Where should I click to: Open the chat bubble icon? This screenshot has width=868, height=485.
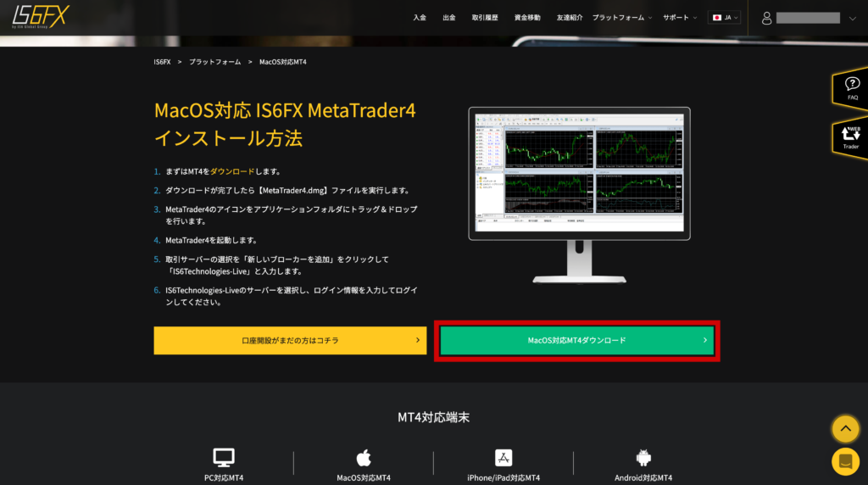click(845, 461)
